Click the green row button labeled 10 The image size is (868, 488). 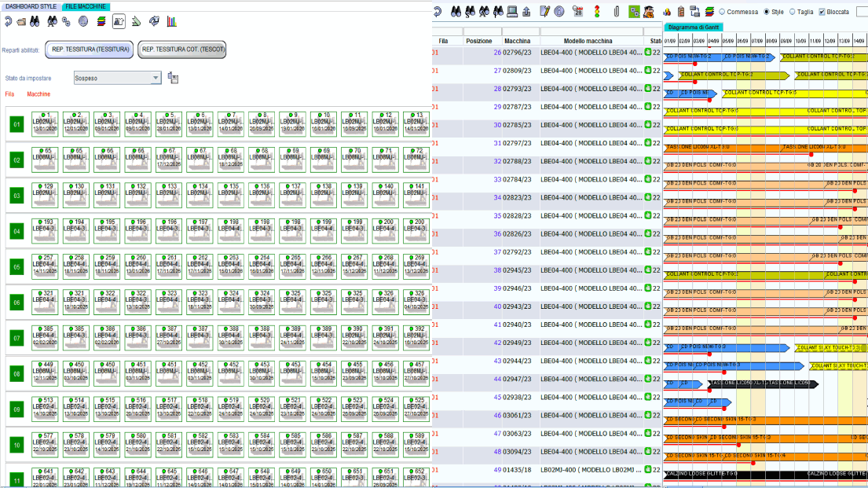point(16,445)
